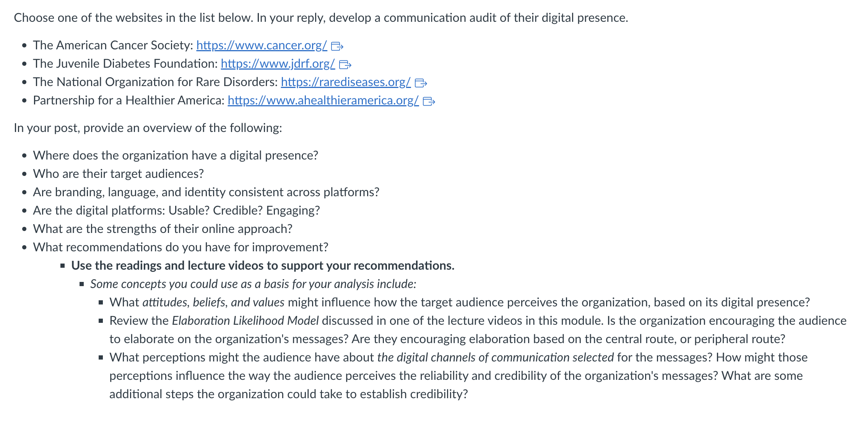868x433 pixels.
Task: Click 'attitudes, beliefs, and values' italic text
Action: 213,303
